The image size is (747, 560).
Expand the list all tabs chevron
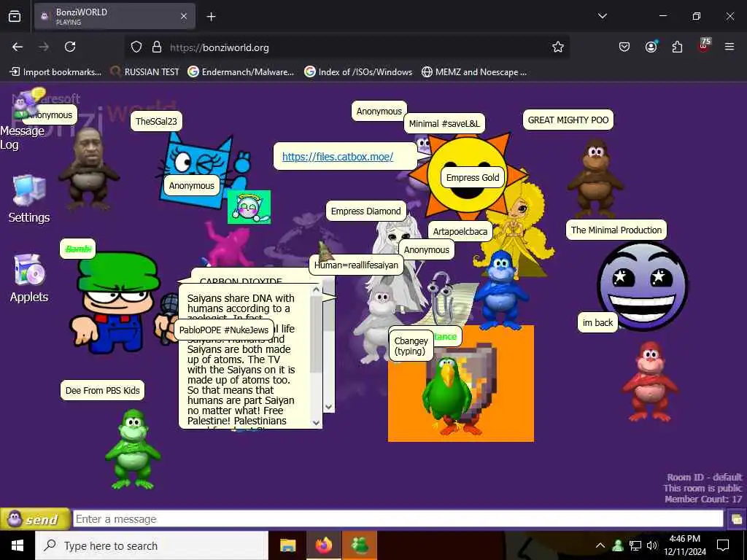pyautogui.click(x=602, y=16)
